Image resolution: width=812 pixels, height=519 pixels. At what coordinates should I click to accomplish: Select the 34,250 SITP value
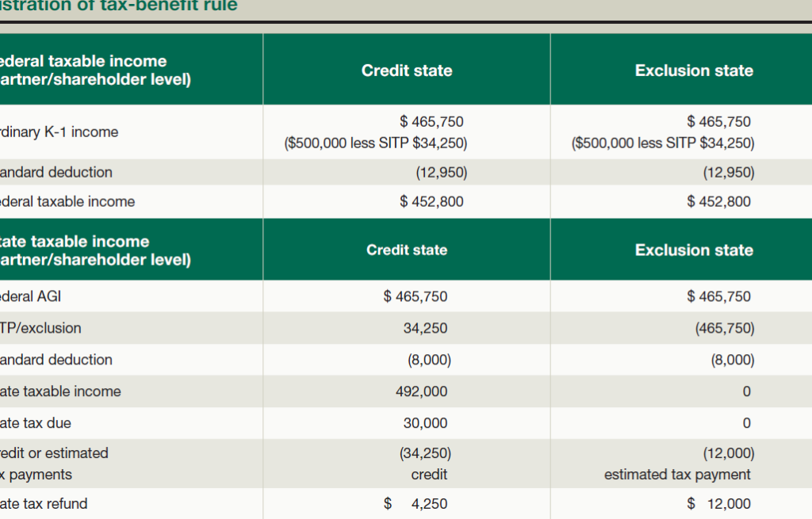pyautogui.click(x=425, y=328)
